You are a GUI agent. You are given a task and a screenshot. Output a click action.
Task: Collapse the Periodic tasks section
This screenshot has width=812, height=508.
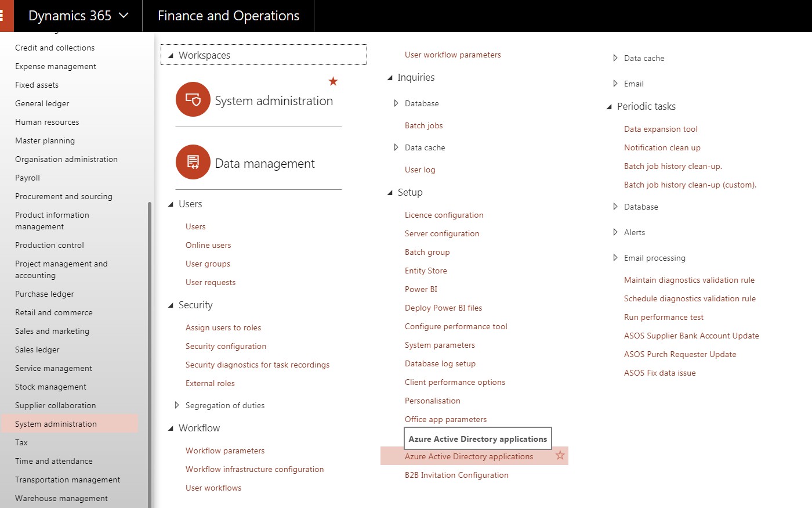609,107
